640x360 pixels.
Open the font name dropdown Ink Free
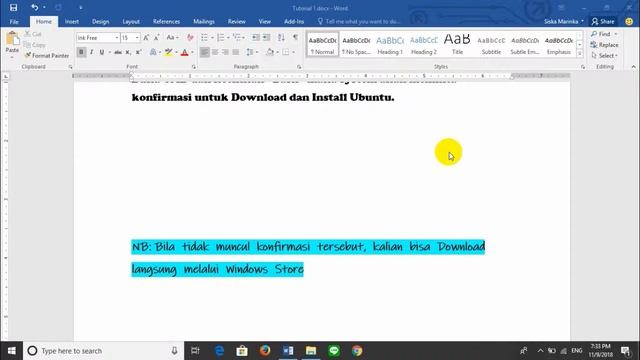coord(117,38)
